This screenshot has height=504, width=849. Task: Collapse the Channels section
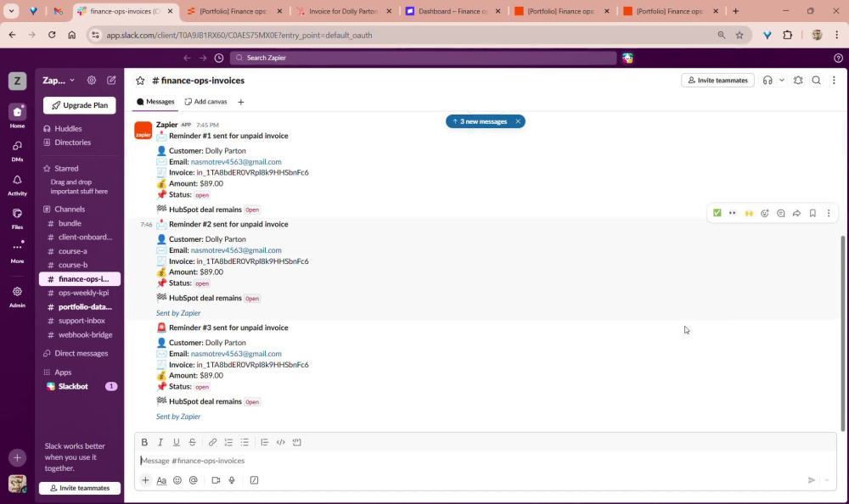(70, 209)
